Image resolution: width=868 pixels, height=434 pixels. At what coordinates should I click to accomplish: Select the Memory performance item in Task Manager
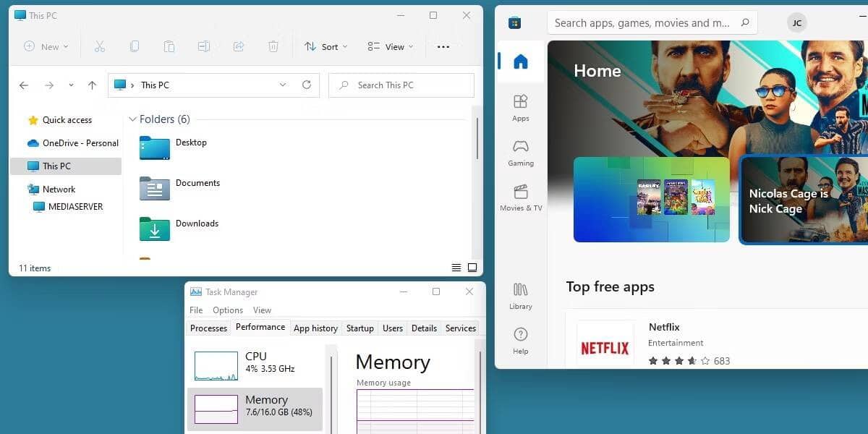click(255, 409)
